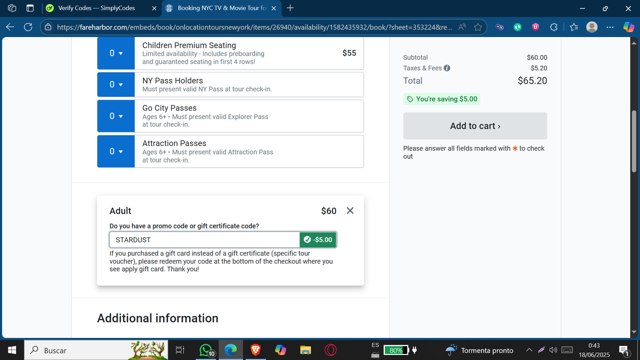Open Windows Start menu
The height and width of the screenshot is (360, 640).
click(12, 350)
